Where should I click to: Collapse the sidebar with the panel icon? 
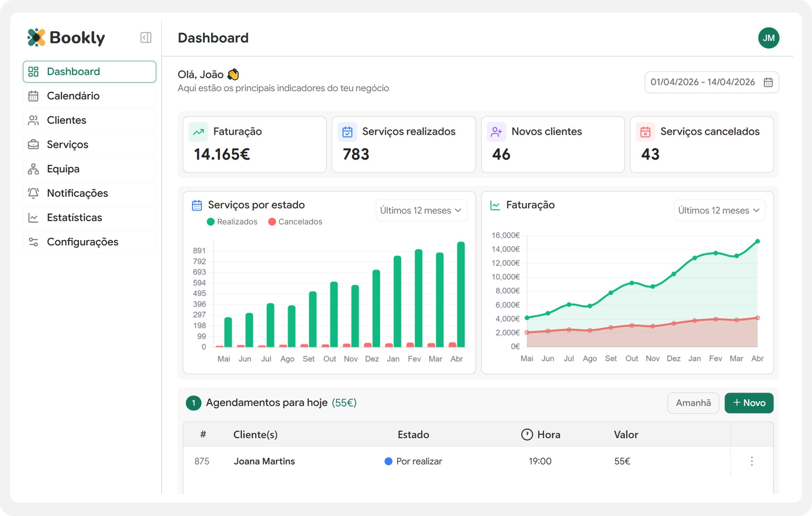pos(146,37)
